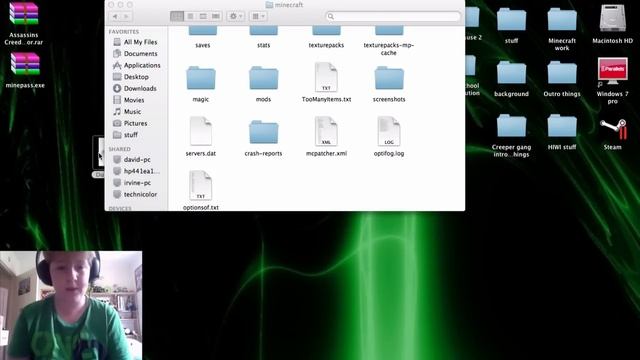Select the mcpatcher.xml file

(x=326, y=131)
